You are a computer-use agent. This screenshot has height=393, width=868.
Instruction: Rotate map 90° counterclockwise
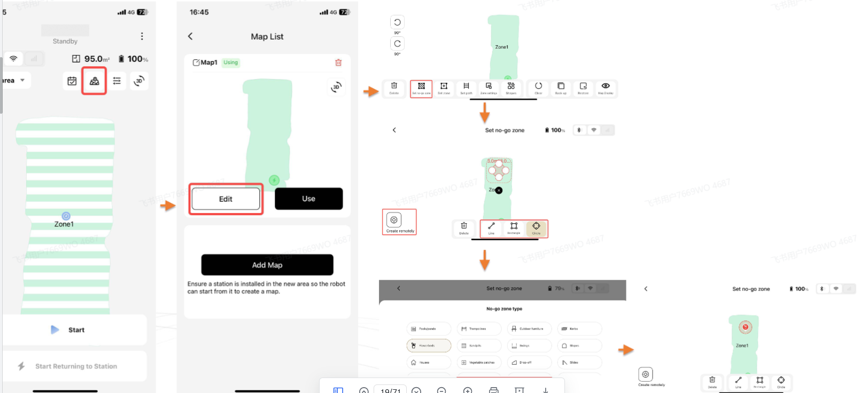(x=397, y=22)
